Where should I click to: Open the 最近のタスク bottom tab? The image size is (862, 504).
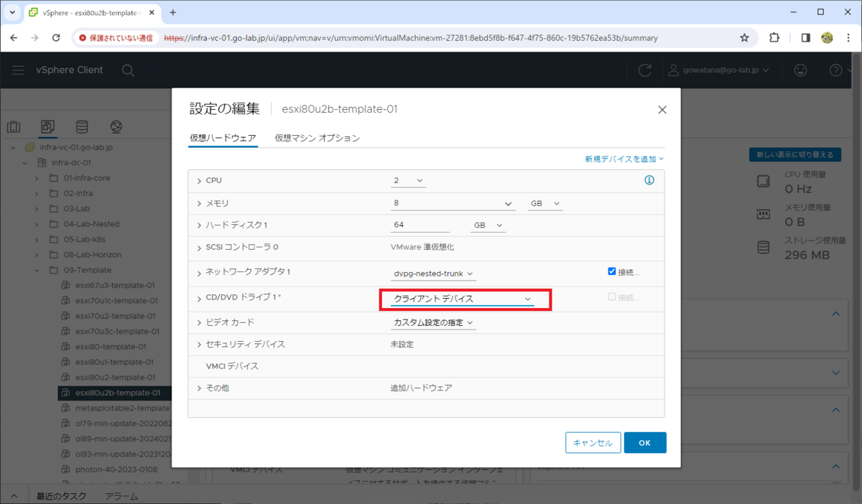click(x=62, y=496)
